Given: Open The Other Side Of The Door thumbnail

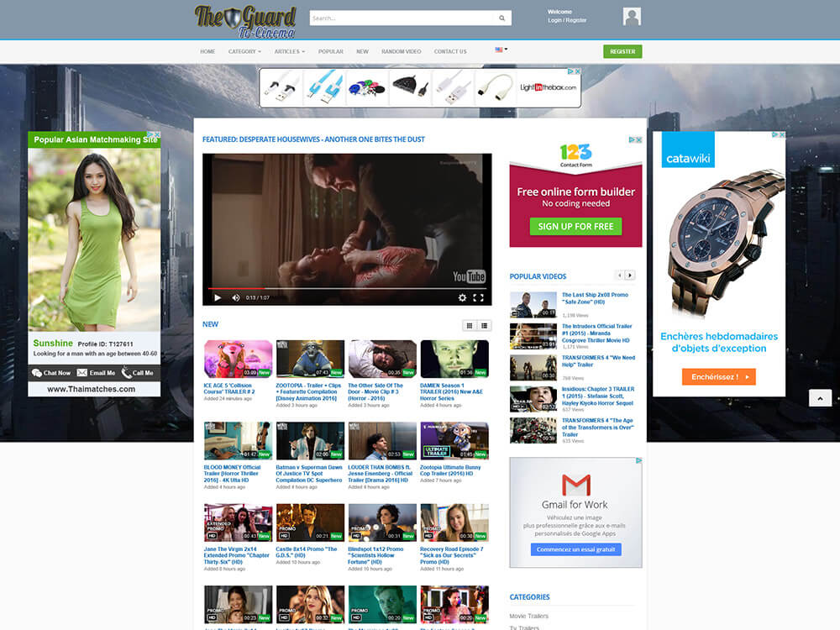Looking at the screenshot, I should [382, 359].
